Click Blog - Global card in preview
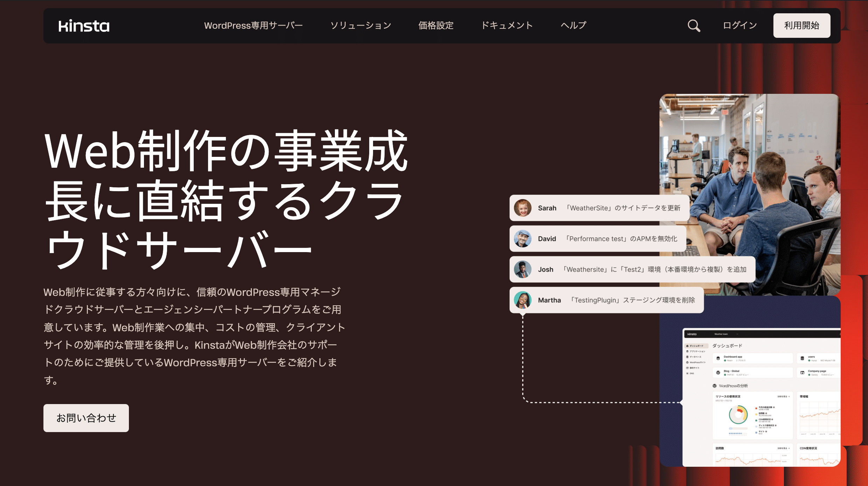This screenshot has height=486, width=868. 753,373
